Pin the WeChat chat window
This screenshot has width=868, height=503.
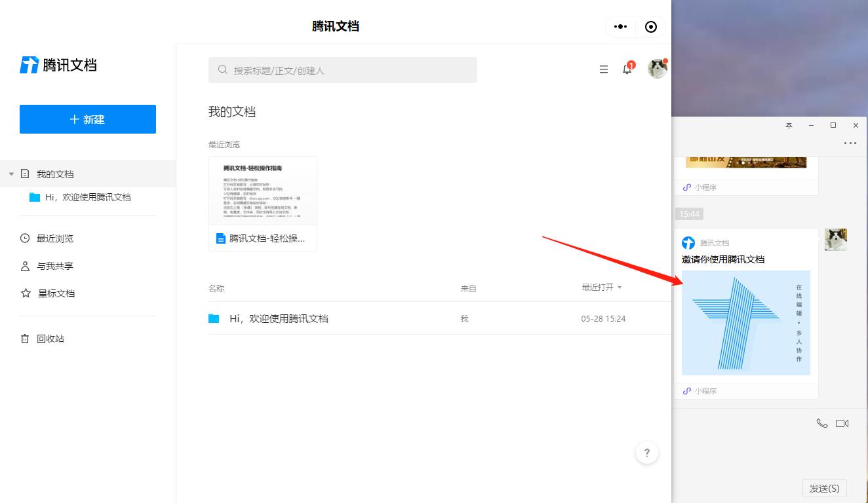click(789, 125)
